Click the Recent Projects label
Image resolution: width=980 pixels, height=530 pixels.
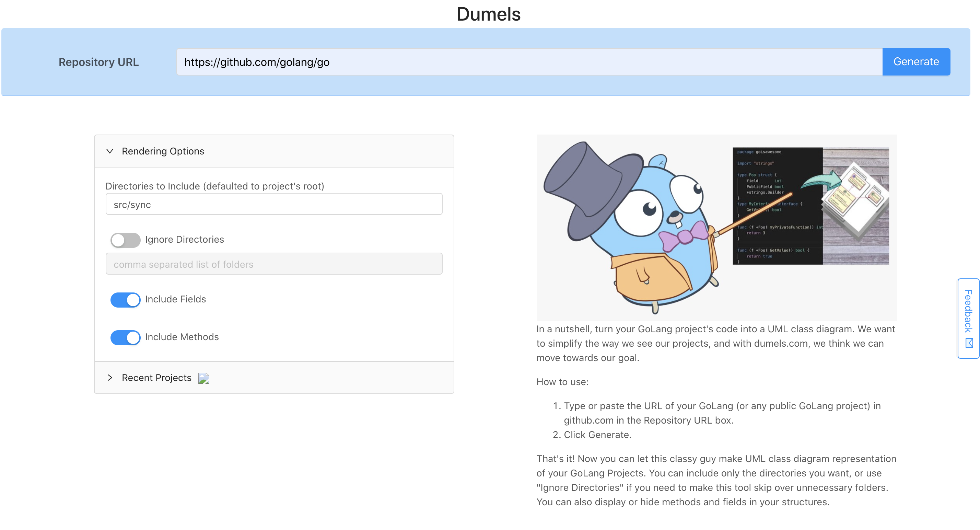coord(156,378)
